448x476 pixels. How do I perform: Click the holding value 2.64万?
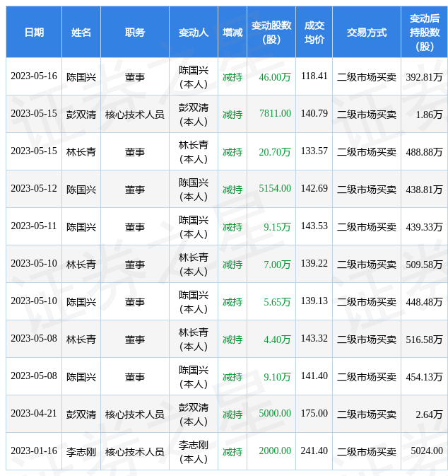[429, 414]
